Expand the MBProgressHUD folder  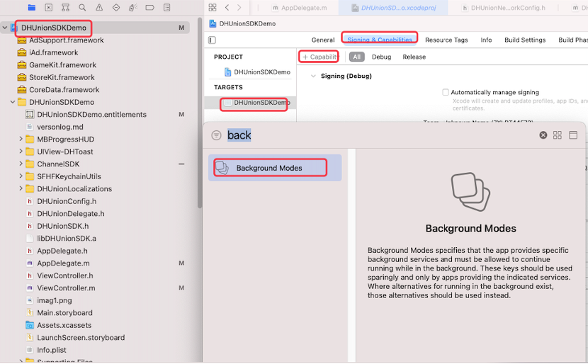pos(21,140)
